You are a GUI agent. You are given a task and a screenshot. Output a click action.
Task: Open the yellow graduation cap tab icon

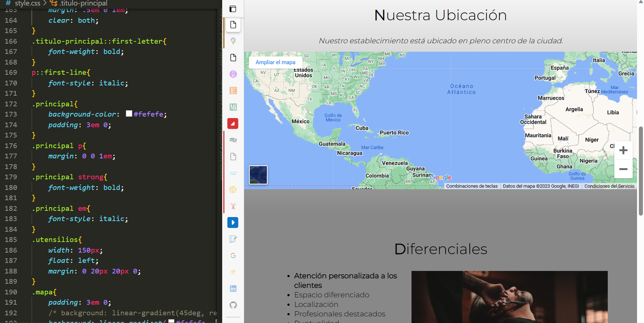click(233, 272)
